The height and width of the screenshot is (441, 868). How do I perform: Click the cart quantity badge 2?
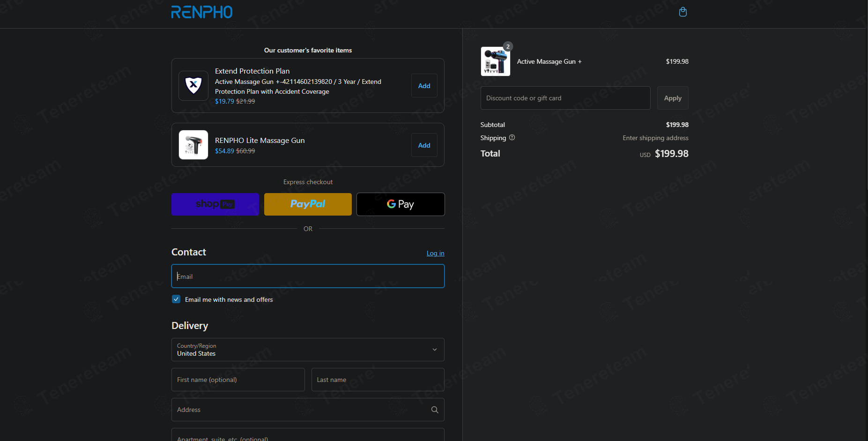coord(508,46)
